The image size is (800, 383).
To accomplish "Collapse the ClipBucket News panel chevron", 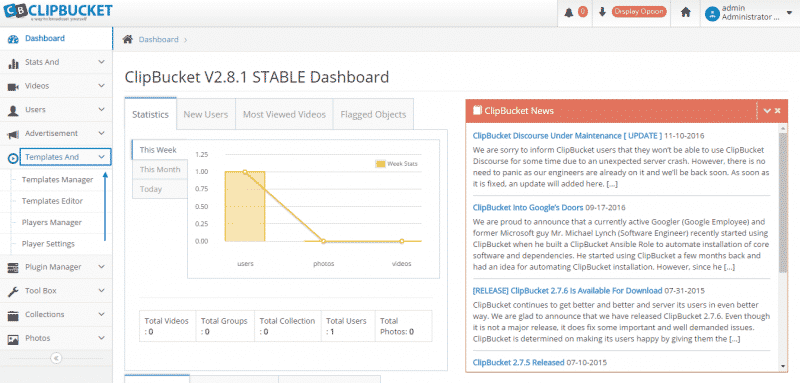I will click(766, 110).
